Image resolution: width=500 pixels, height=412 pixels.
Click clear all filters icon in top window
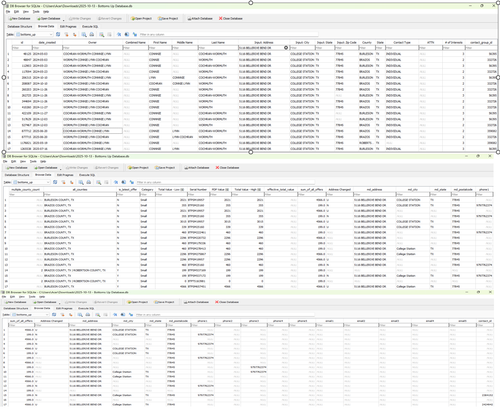[x=66, y=34]
